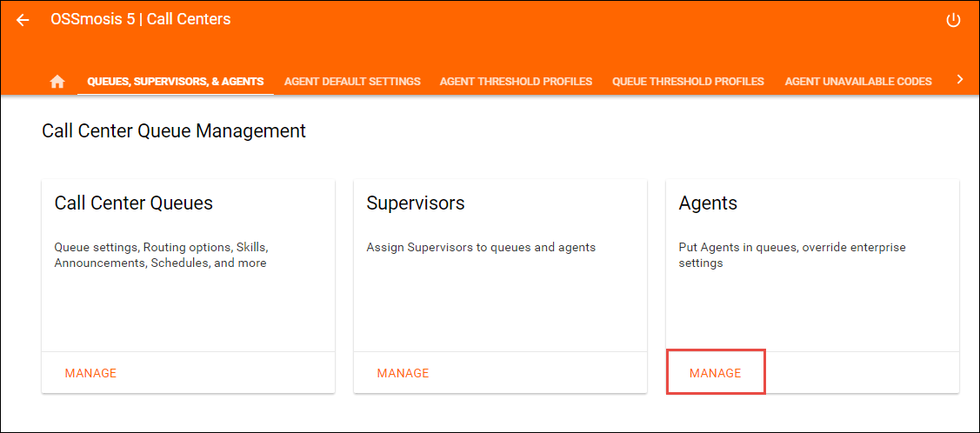Select the Queues, Supervisors, & Agents tab

pos(176,81)
